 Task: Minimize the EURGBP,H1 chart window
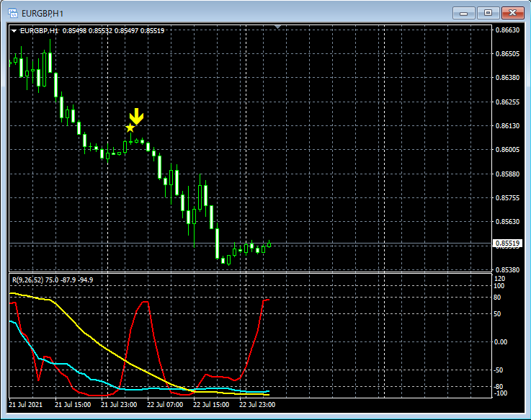[463, 13]
